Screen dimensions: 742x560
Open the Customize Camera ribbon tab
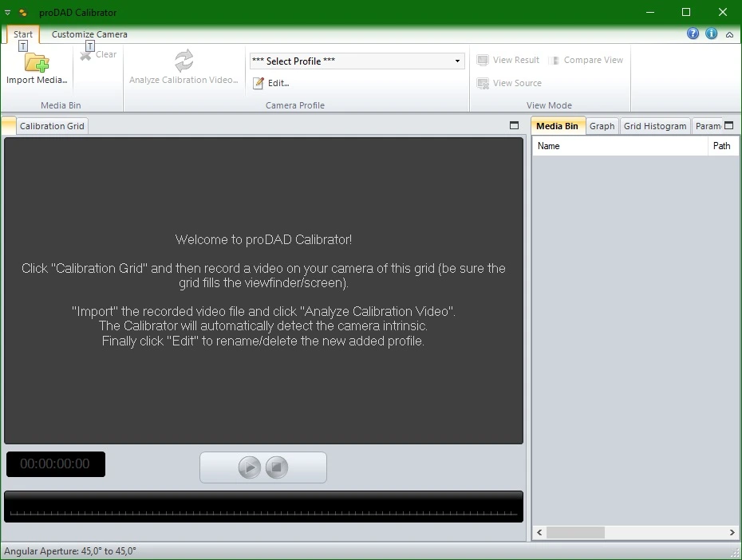click(x=89, y=34)
